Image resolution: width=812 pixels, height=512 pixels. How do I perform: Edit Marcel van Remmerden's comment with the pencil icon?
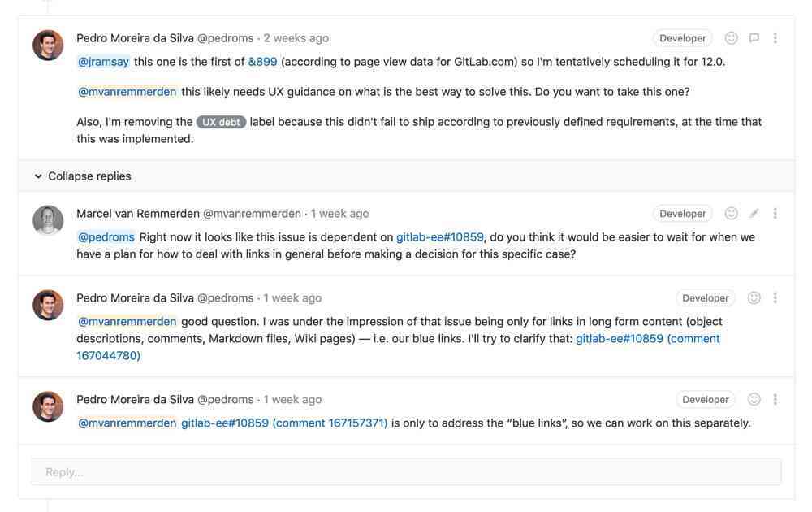(x=754, y=214)
